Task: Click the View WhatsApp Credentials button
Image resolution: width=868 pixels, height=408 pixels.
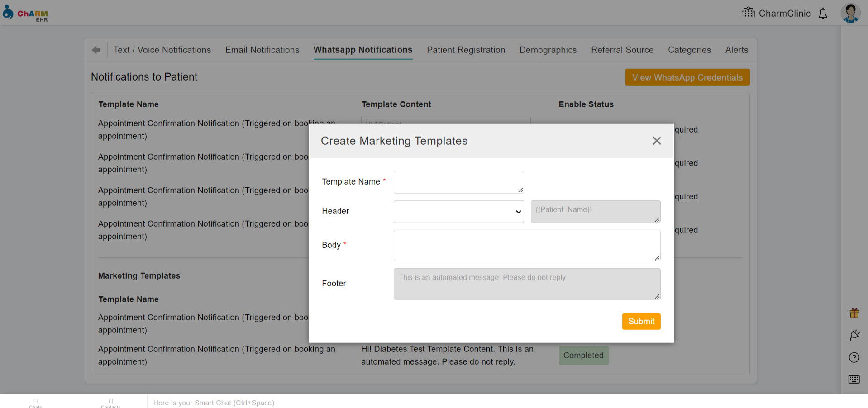Action: click(x=687, y=77)
